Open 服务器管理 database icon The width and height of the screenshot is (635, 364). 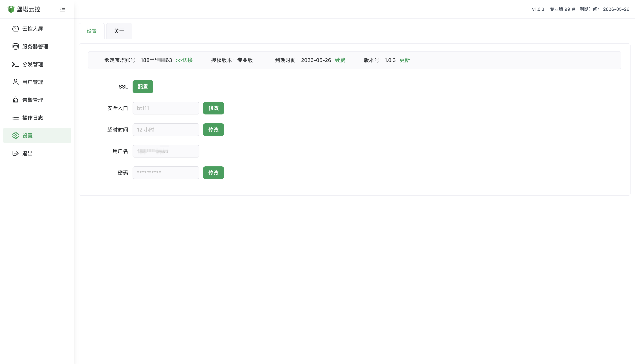(16, 47)
